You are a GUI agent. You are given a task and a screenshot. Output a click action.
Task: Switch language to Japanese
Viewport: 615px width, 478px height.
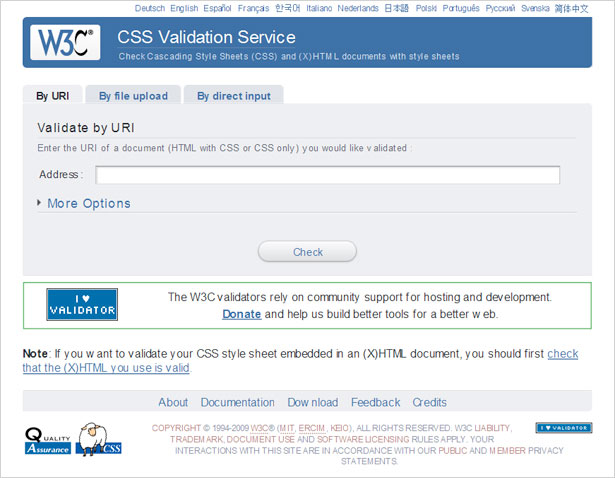tap(397, 8)
